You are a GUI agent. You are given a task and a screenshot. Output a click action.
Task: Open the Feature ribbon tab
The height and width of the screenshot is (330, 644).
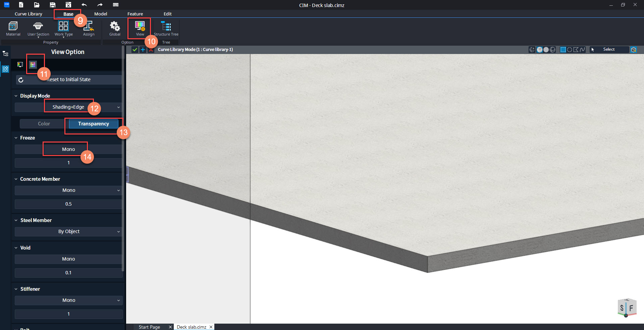(135, 14)
